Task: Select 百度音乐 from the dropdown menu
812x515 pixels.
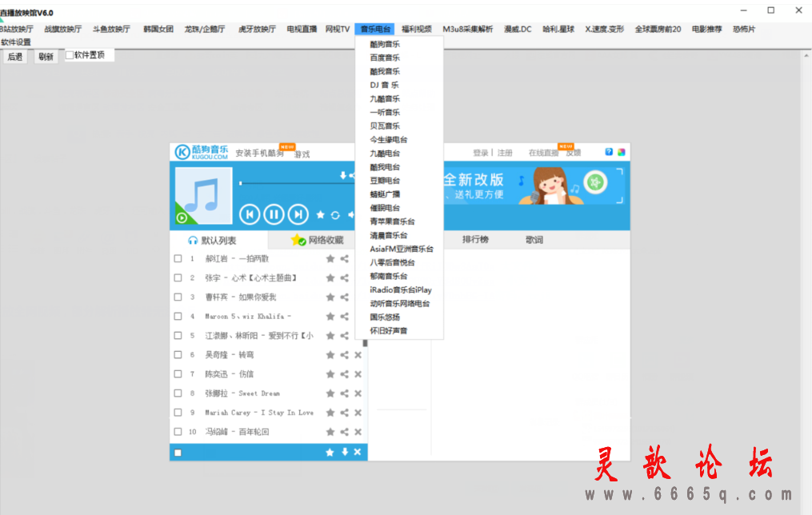Action: pos(385,58)
